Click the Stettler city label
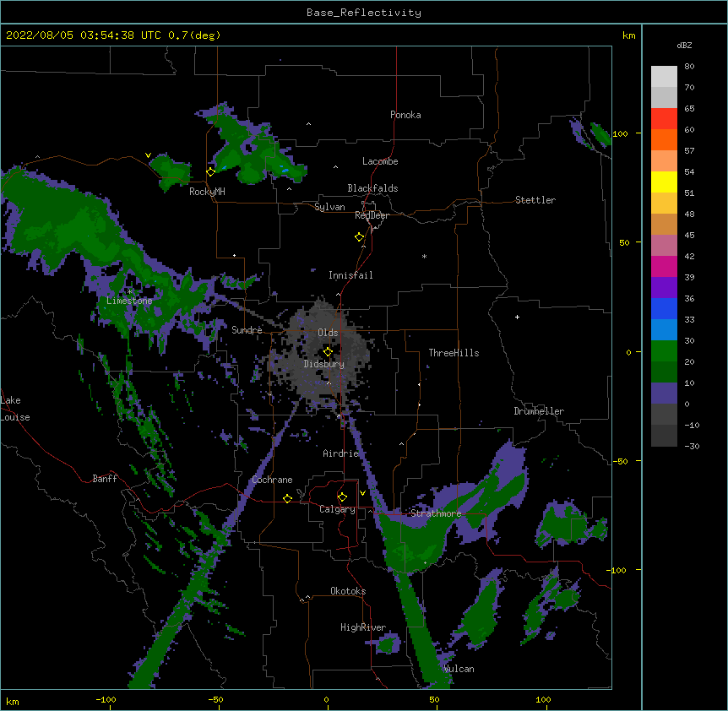This screenshot has height=711, width=728. [x=535, y=200]
